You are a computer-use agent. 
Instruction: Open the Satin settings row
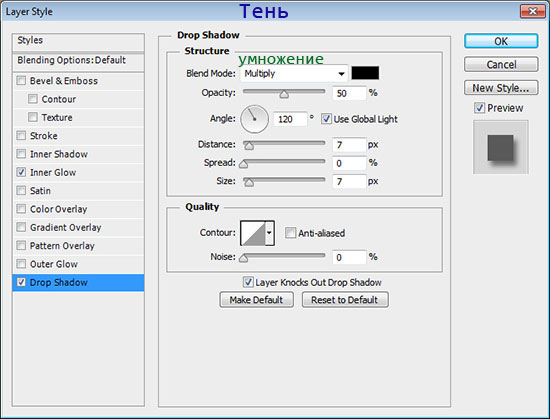coord(78,191)
